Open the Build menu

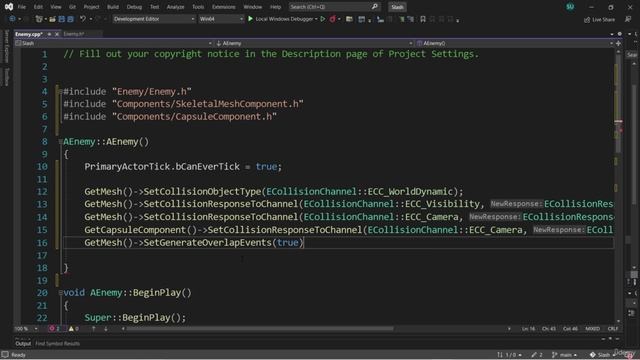point(113,7)
